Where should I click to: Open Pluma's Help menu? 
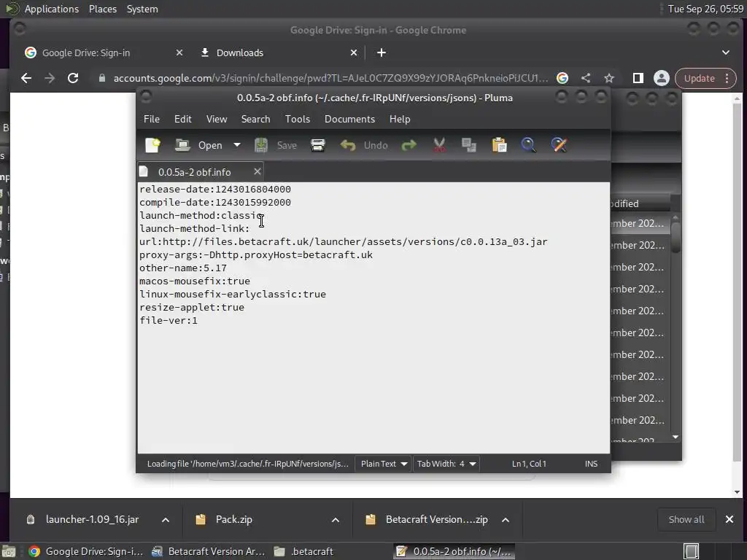point(400,119)
